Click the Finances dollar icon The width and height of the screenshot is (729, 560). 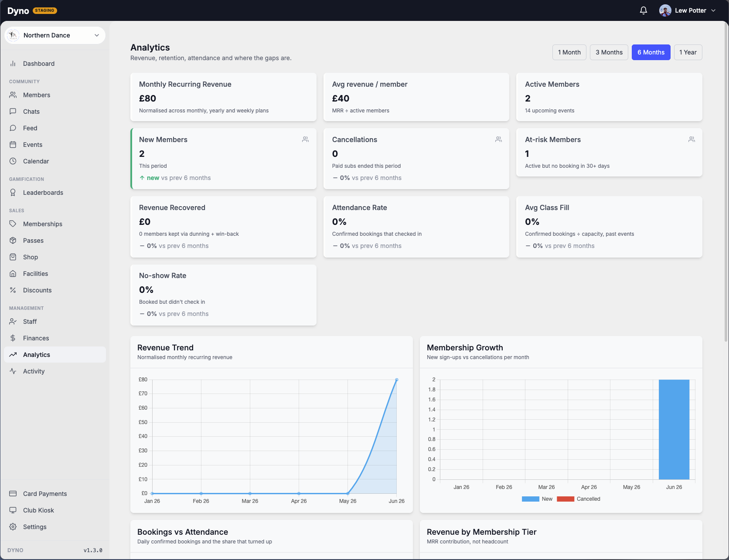13,338
